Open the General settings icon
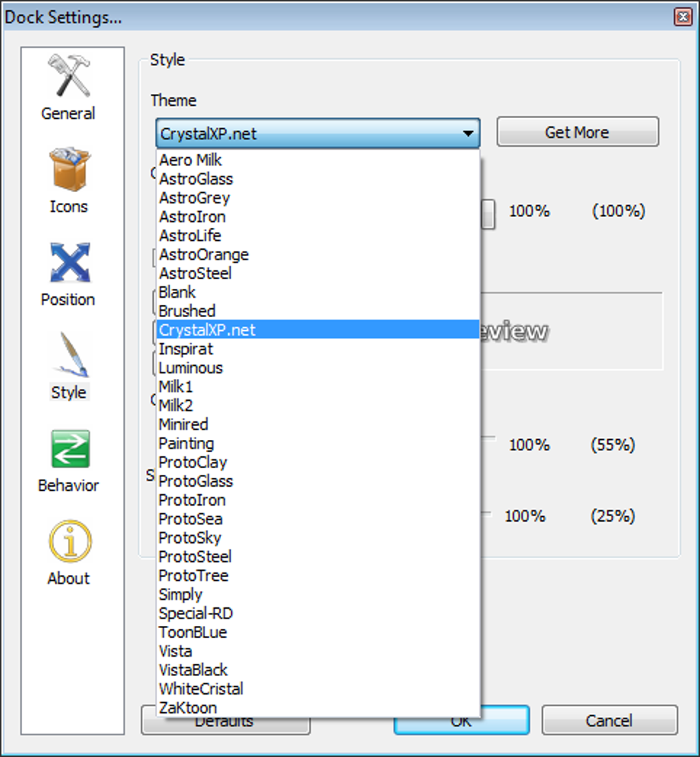 coord(69,76)
